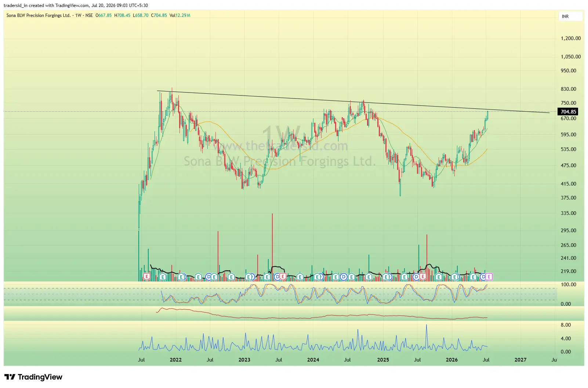Click the dividend D marker near Jul 2024

(x=344, y=277)
